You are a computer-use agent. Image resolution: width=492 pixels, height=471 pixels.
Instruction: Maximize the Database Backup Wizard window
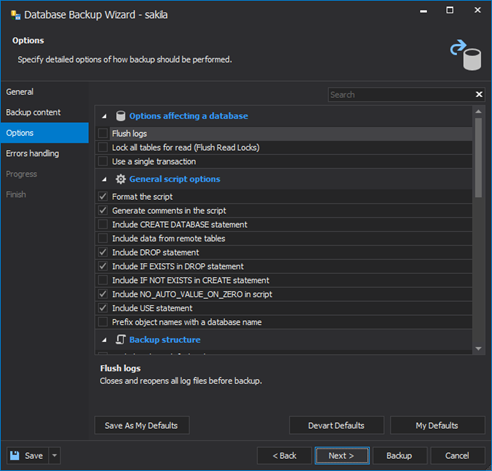tap(450, 10)
